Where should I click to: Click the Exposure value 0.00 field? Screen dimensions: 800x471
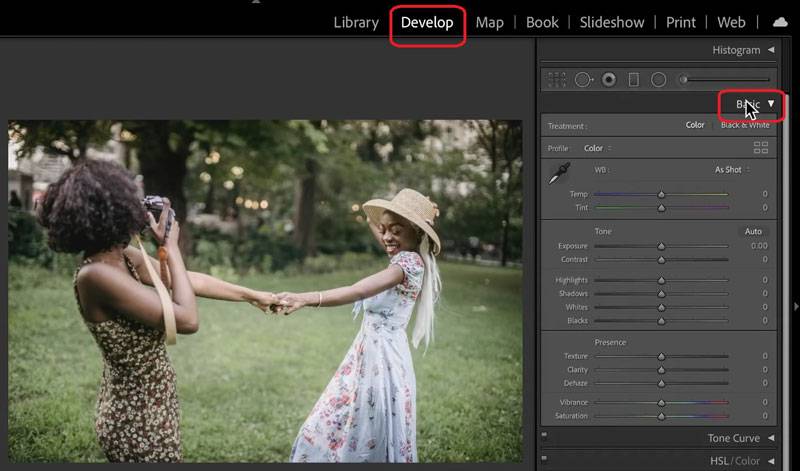click(759, 246)
